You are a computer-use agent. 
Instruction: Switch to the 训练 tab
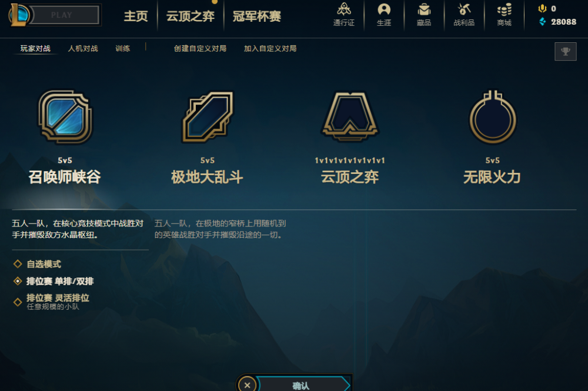123,48
